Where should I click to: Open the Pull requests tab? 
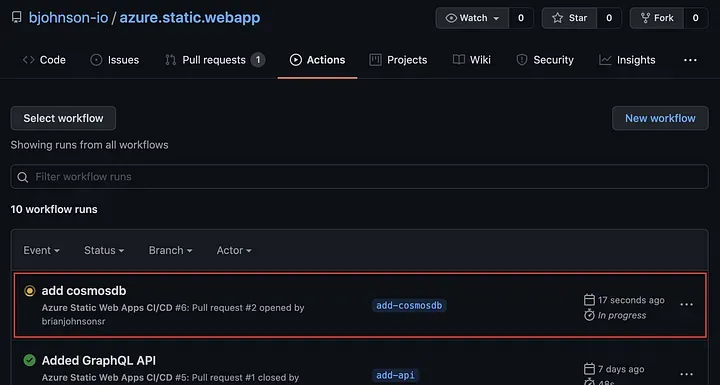(x=215, y=60)
